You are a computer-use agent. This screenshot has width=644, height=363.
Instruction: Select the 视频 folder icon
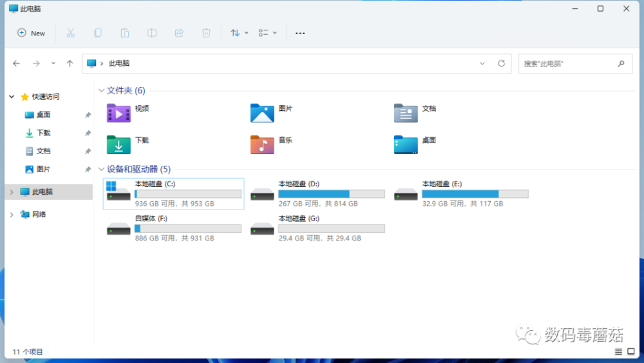118,113
